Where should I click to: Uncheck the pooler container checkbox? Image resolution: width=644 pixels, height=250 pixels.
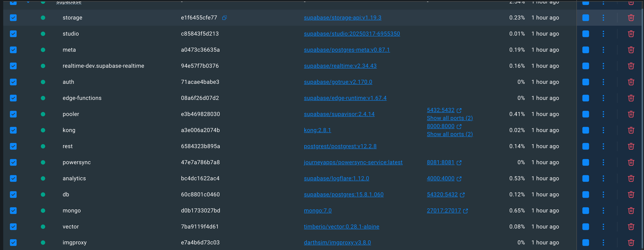tap(13, 114)
